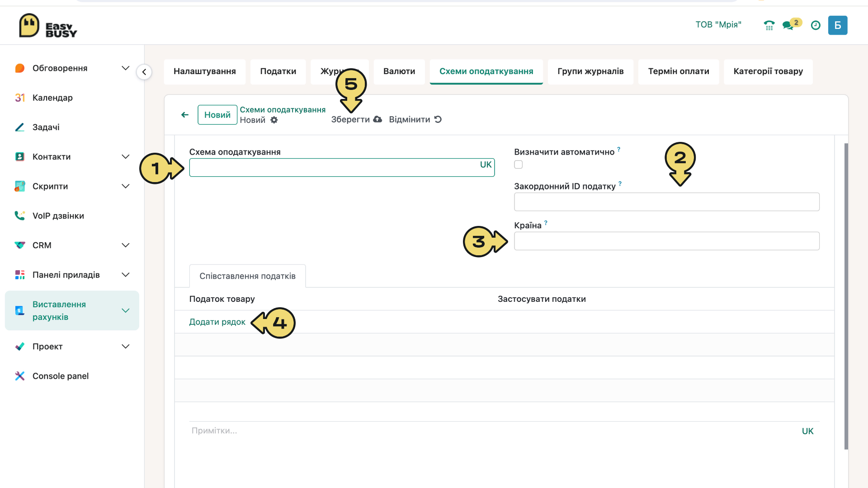Open the ТОВ "Мрія" company switcher
The image size is (868, 488).
718,25
